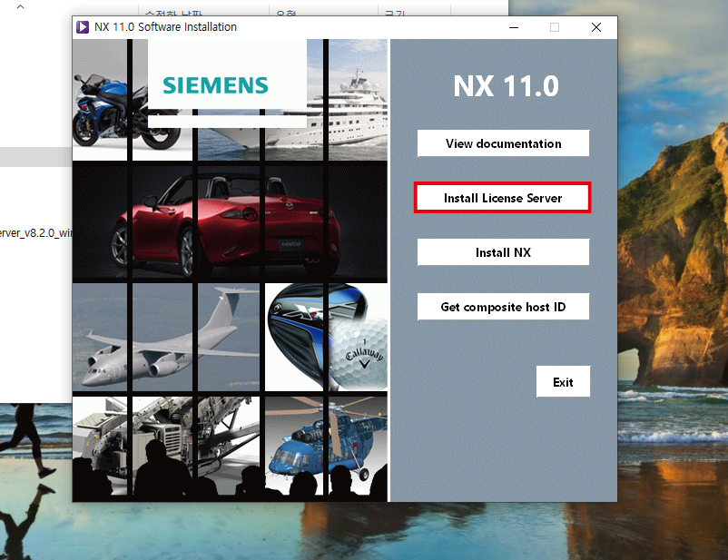Minimize the NX 11.0 Software Installation window

tap(514, 27)
